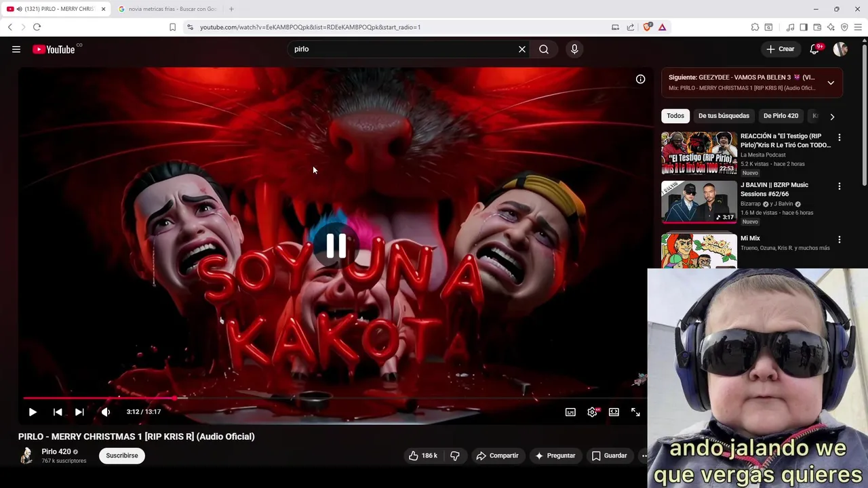This screenshot has width=868, height=488.
Task: Open Brave Rewards triangle icon
Action: pyautogui.click(x=662, y=27)
